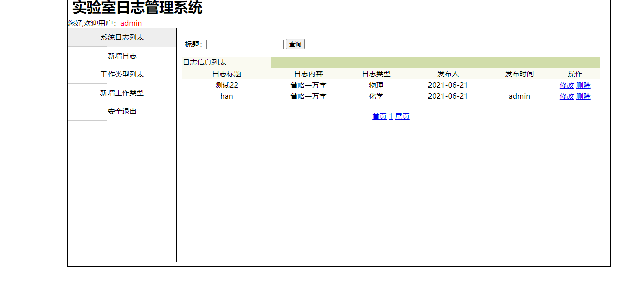
Task: Open 新增工作类型 menu entry
Action: (122, 93)
